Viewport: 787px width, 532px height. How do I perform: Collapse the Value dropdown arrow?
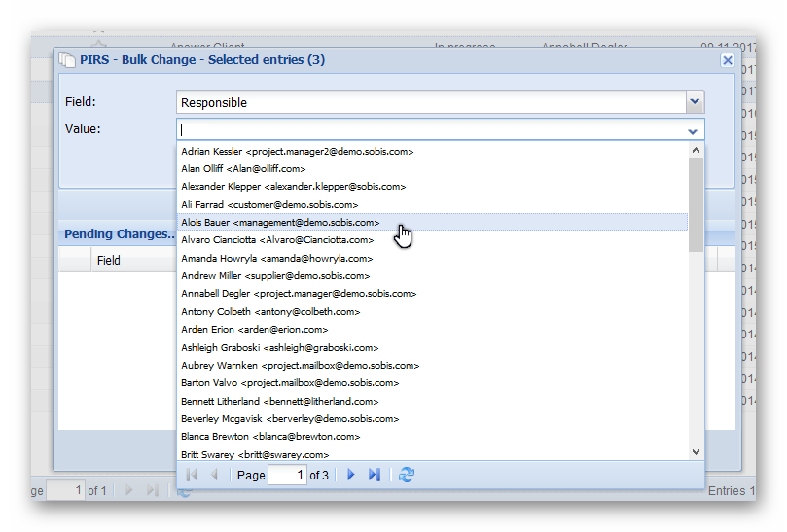tap(693, 130)
